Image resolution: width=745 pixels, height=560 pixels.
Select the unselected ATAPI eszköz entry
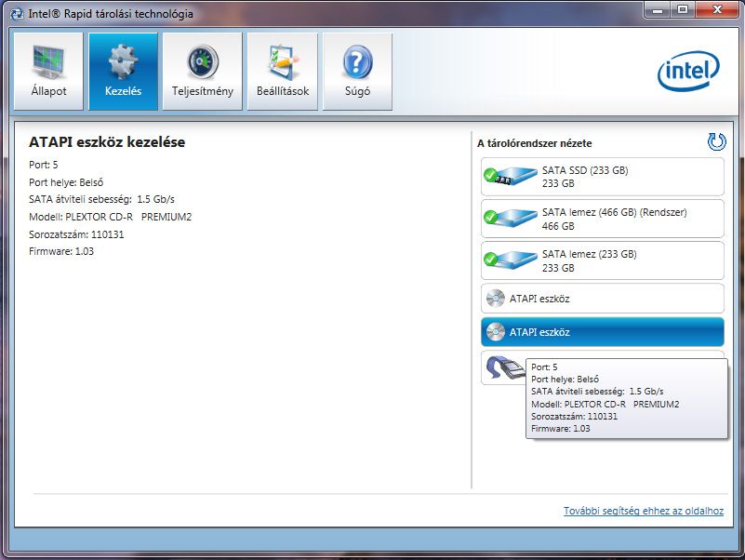[603, 299]
